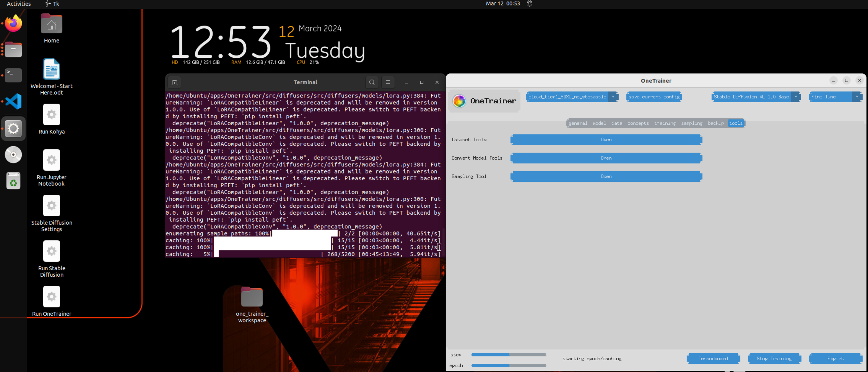Screen dimensions: 868x372
Task: Open a new terminal tab
Action: [175, 82]
